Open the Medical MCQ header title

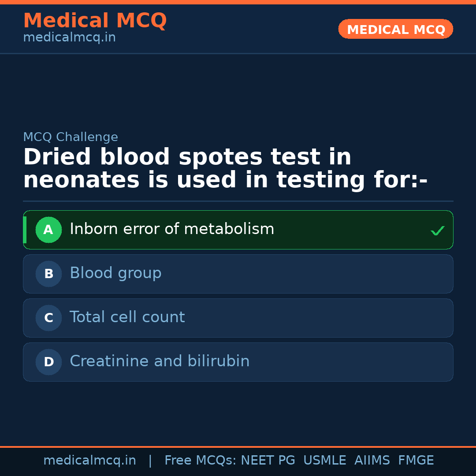point(95,21)
